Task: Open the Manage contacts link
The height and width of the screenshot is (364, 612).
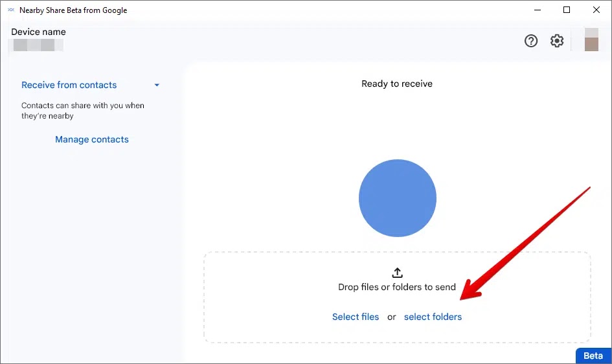Action: click(x=92, y=139)
